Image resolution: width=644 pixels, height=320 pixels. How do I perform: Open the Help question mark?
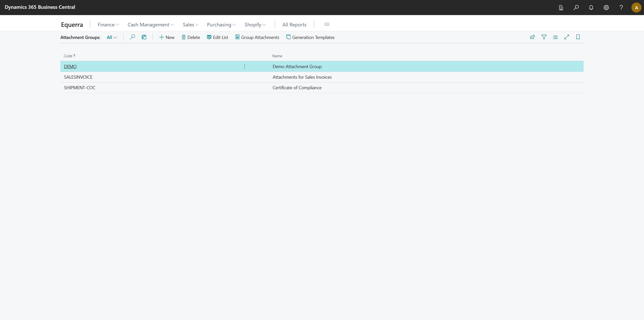coord(621,8)
